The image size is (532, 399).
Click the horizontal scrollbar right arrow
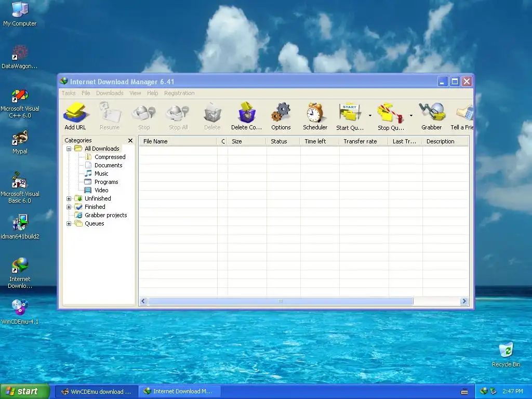464,301
